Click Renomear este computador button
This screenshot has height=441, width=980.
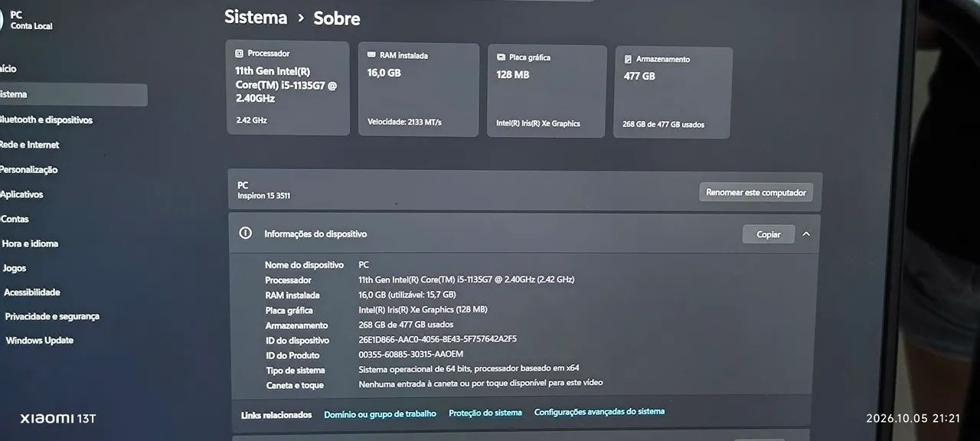[756, 193]
